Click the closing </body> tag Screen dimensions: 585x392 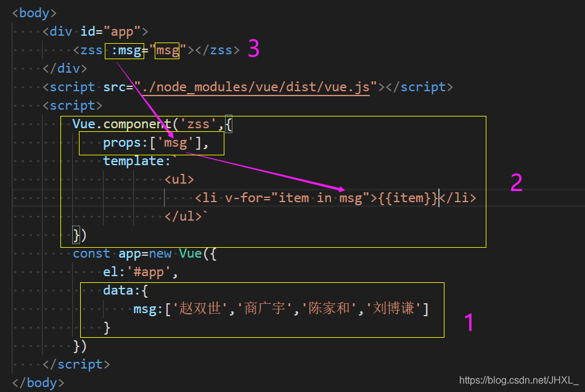click(x=38, y=383)
